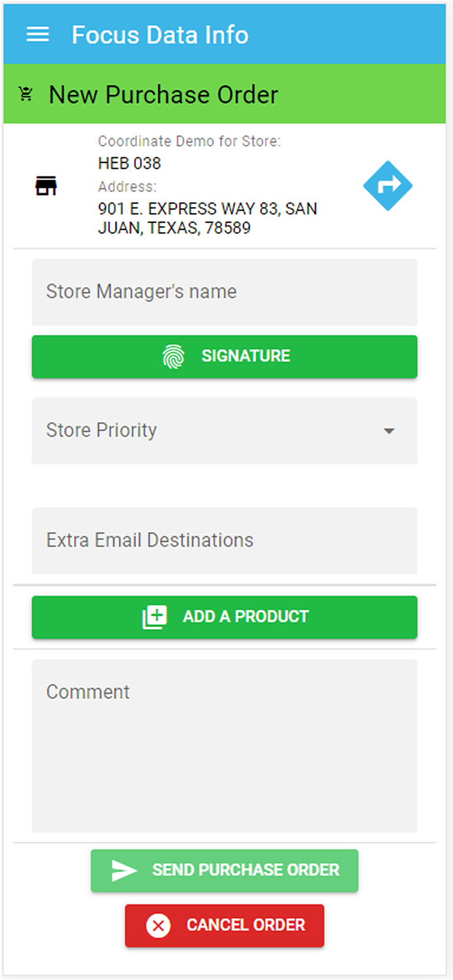
Task: Click the ADD A PRODUCT button
Action: (224, 617)
